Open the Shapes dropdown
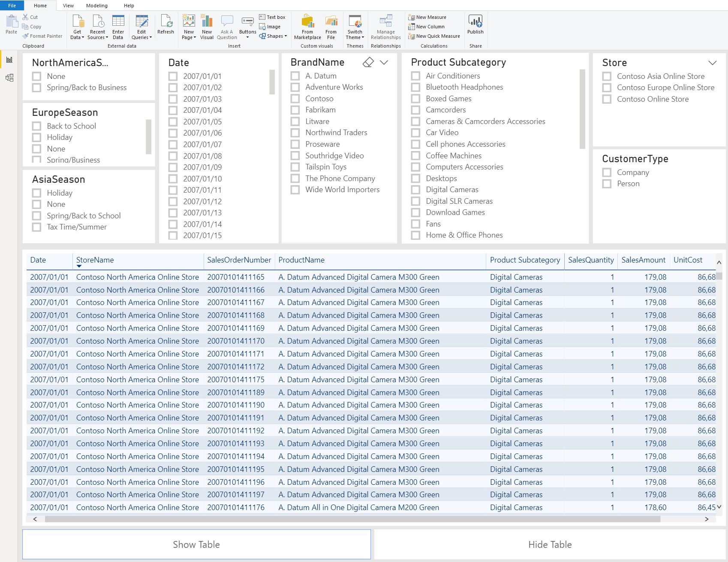This screenshot has height=562, width=728. (x=273, y=36)
